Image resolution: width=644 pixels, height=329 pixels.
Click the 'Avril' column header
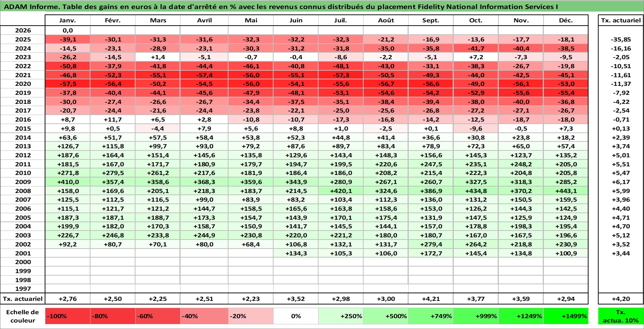pyautogui.click(x=204, y=20)
